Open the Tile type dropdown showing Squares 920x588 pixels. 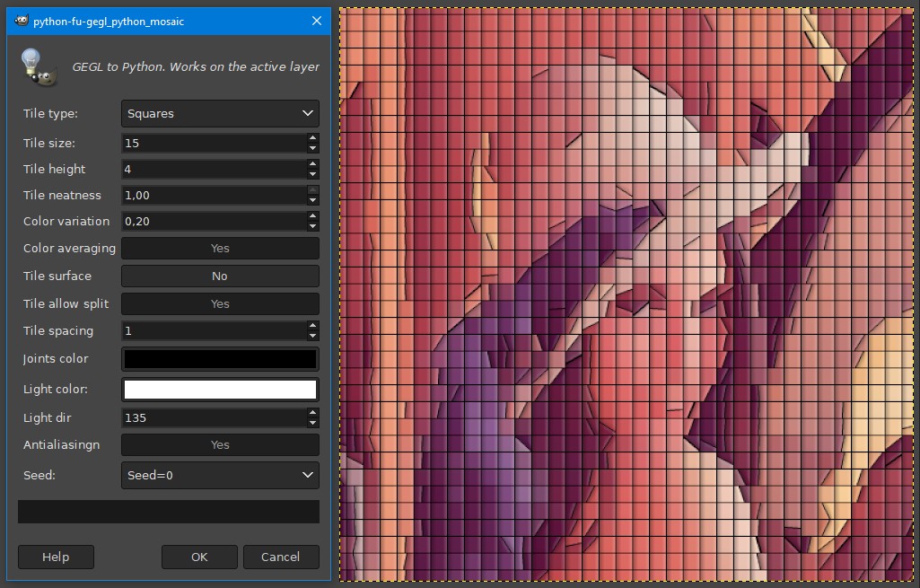(x=220, y=113)
